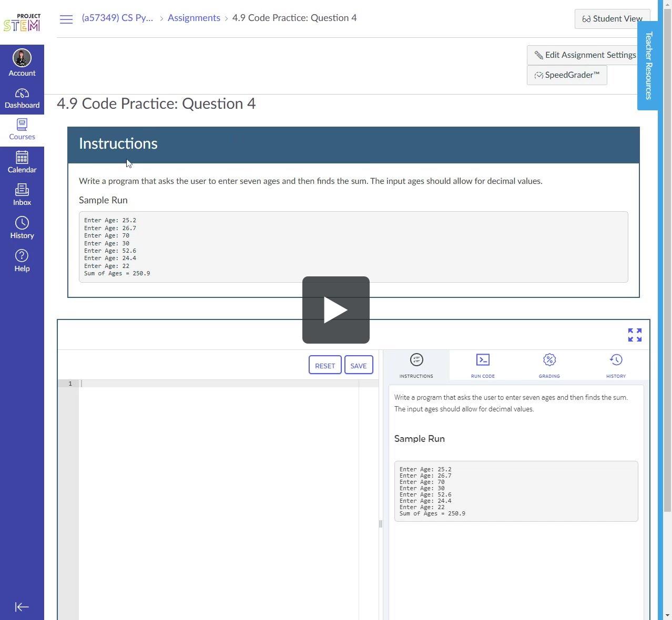Click the Instructions banner heading
Viewport: 672px width, 620px height.
tap(118, 144)
